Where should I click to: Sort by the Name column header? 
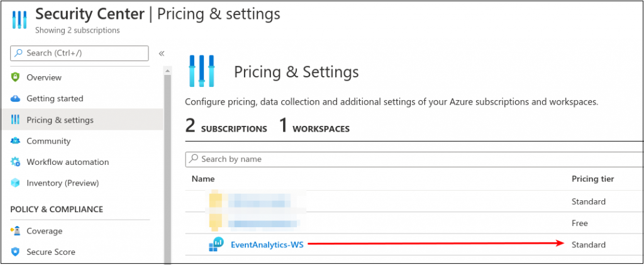tap(203, 179)
